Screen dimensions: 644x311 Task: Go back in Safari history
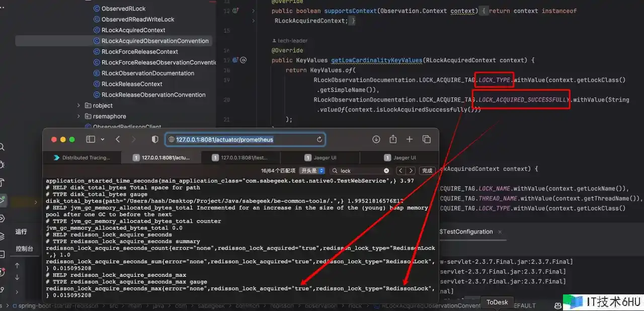[118, 139]
